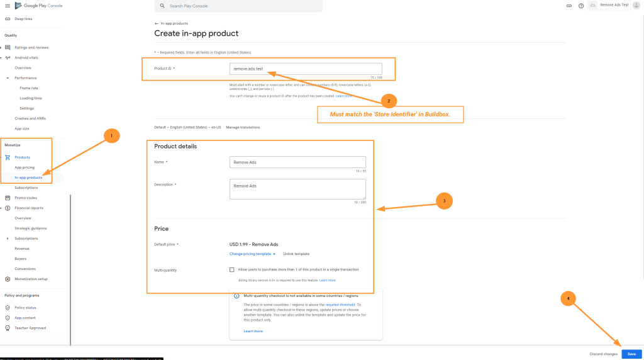Collapse the Performance tree section
This screenshot has height=360, width=644.
click(x=8, y=78)
